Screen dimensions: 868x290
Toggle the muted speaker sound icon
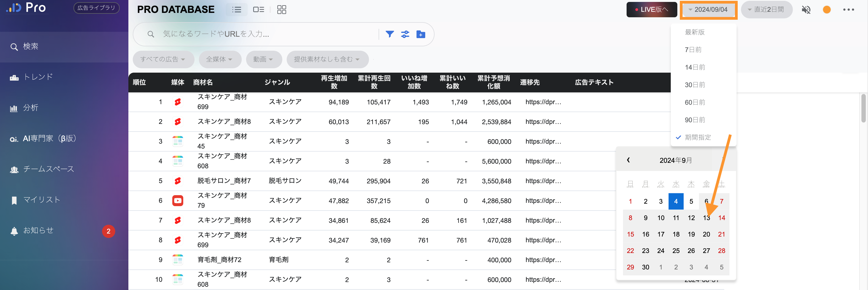point(806,9)
